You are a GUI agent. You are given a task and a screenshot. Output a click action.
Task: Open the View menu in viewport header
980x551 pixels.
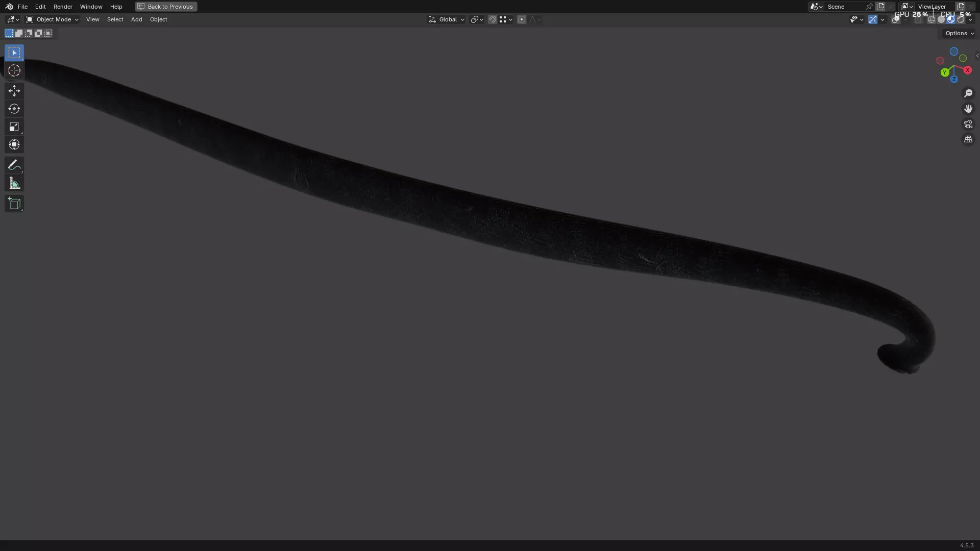pos(92,19)
